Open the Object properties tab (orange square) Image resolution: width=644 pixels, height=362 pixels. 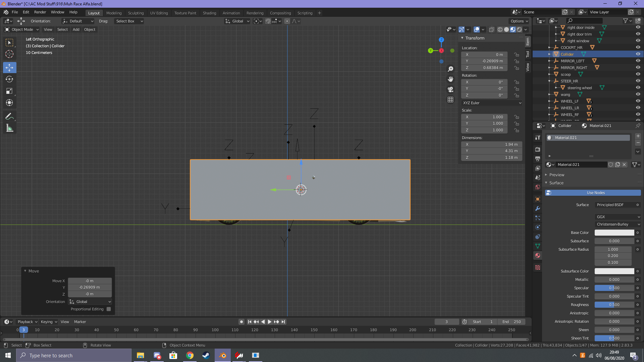(538, 199)
